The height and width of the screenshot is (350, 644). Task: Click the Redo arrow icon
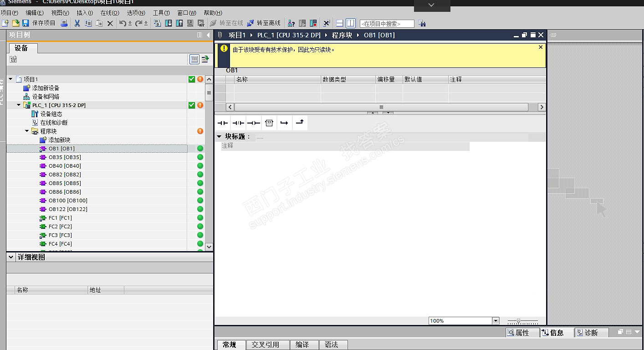pyautogui.click(x=139, y=23)
